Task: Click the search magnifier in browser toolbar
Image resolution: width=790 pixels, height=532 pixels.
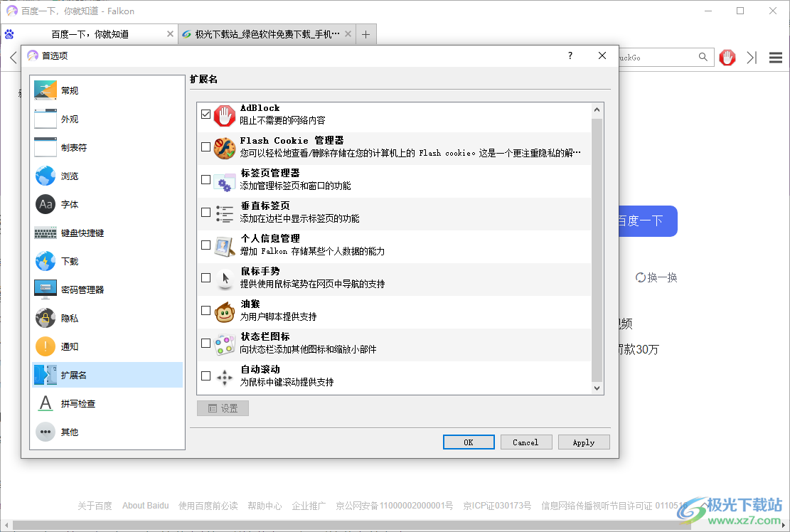Action: (x=703, y=57)
